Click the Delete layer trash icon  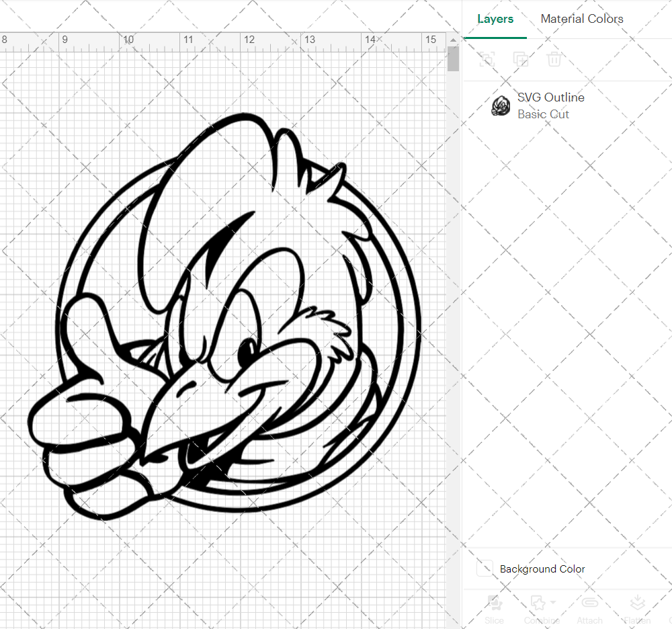[x=554, y=58]
